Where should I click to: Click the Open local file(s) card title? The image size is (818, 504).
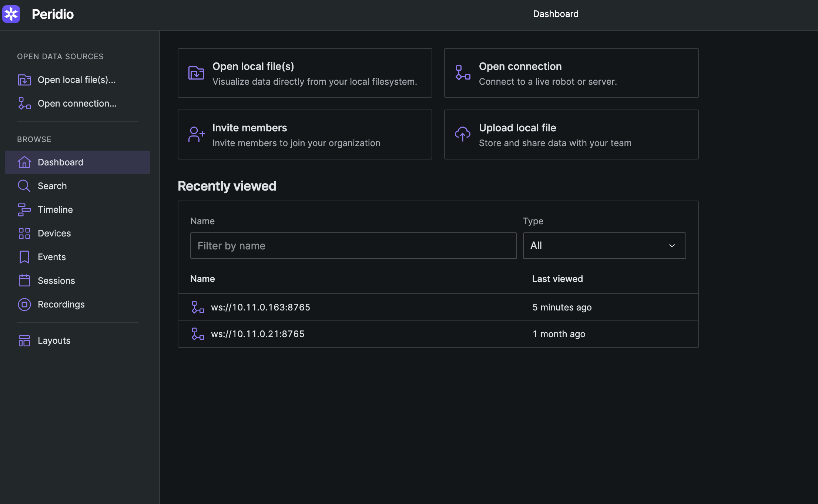coord(253,66)
